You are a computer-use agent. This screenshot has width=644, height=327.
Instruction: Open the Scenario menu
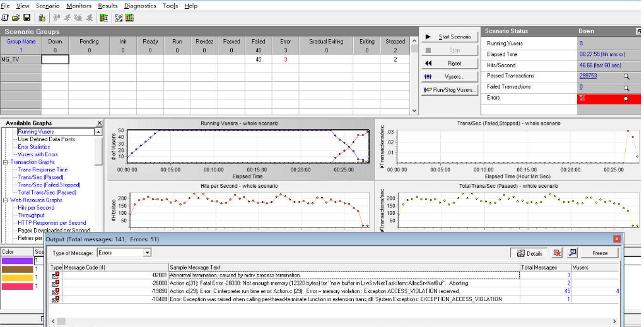point(47,6)
